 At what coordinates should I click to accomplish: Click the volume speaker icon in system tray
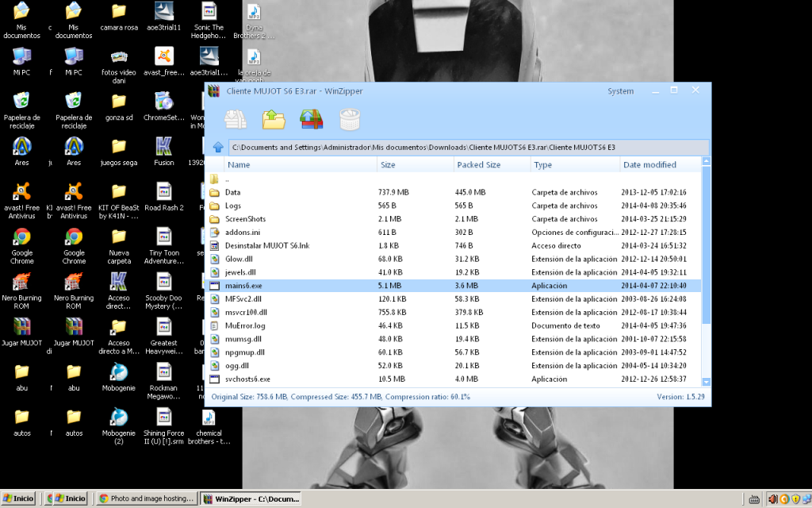point(772,498)
